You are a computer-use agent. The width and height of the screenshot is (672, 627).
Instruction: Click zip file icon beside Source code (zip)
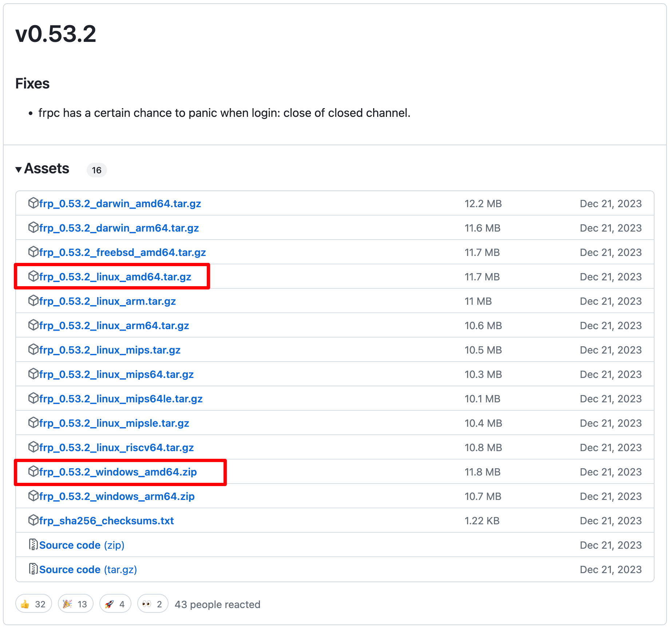tap(33, 545)
